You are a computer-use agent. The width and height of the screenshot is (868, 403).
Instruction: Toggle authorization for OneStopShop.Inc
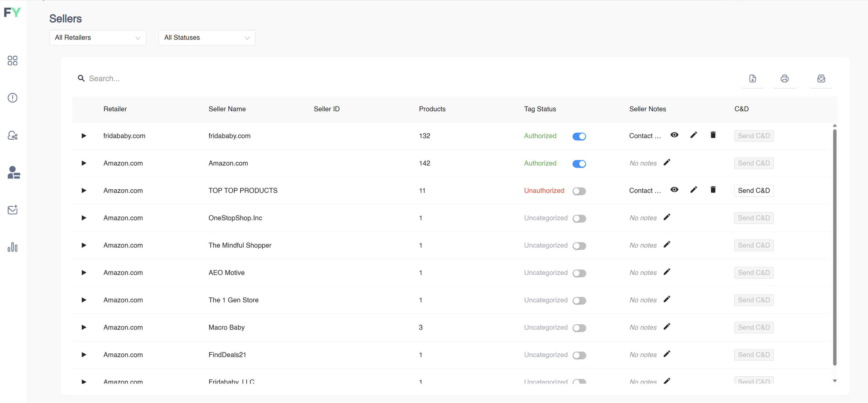click(579, 219)
